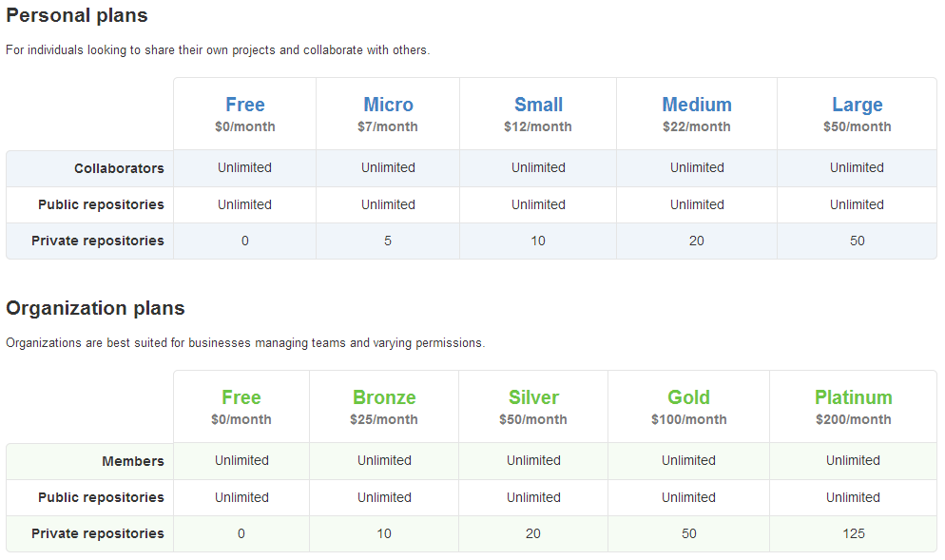The height and width of the screenshot is (560, 945).
Task: Click the Platinum organization plan heading
Action: point(853,397)
